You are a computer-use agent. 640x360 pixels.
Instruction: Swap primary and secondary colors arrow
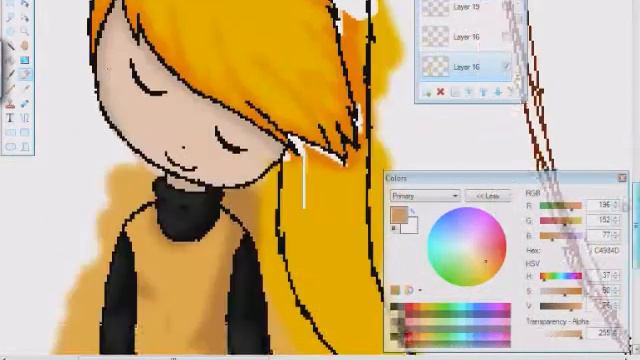pyautogui.click(x=413, y=211)
